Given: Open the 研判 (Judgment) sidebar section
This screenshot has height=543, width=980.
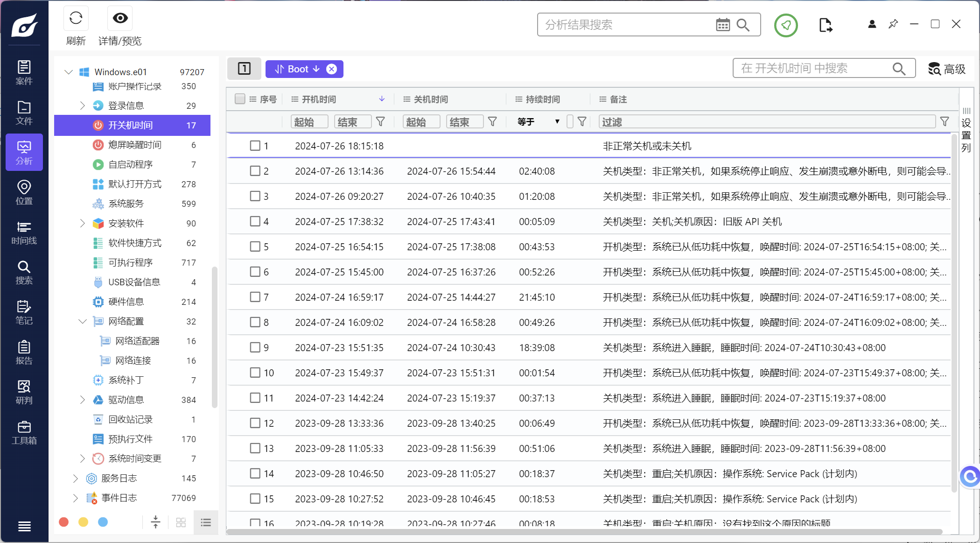Looking at the screenshot, I should (24, 393).
